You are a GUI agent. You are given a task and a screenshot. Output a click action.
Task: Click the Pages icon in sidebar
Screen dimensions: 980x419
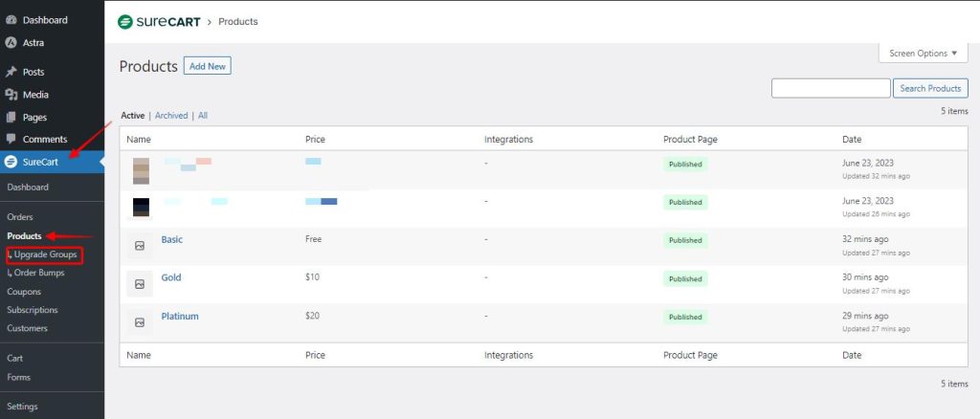click(x=11, y=118)
